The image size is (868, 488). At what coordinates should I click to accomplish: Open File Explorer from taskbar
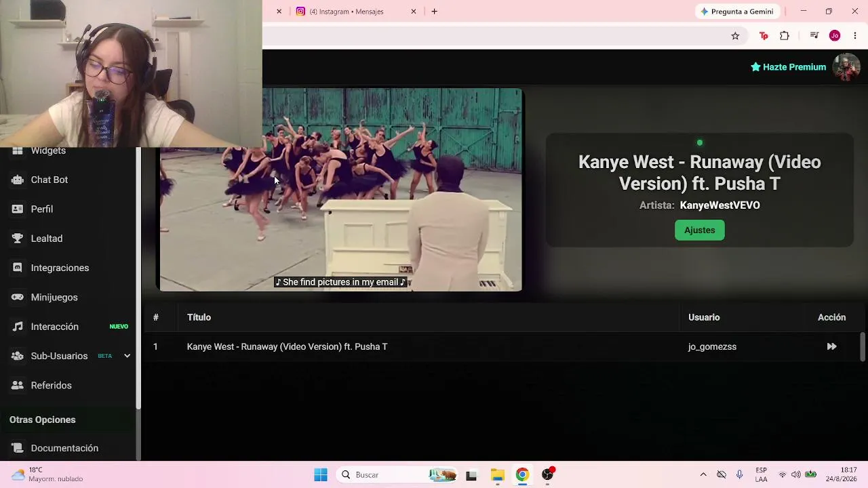click(x=498, y=474)
